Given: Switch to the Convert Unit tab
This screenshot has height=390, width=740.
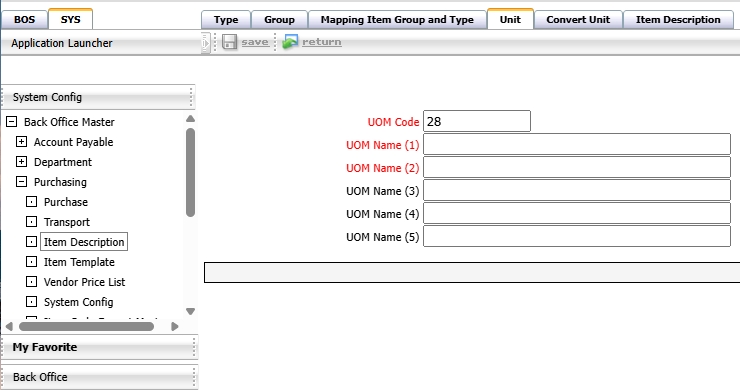Looking at the screenshot, I should [578, 20].
